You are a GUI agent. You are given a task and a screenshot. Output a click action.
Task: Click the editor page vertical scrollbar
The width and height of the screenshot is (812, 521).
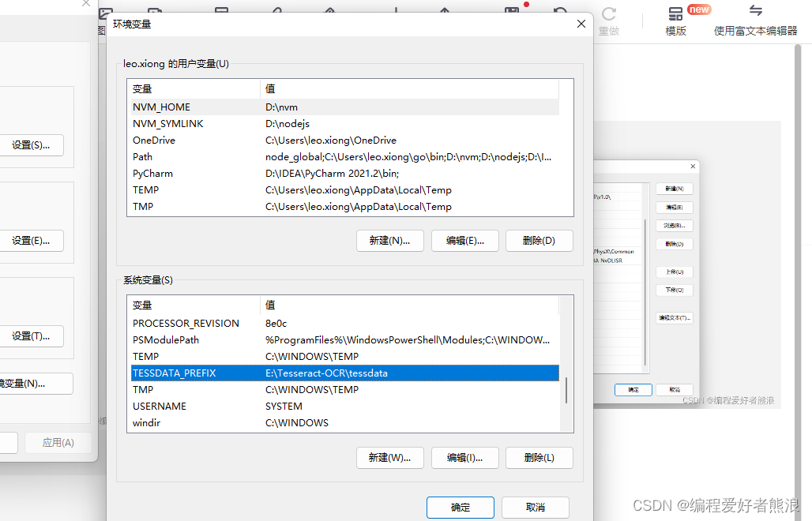(798, 282)
